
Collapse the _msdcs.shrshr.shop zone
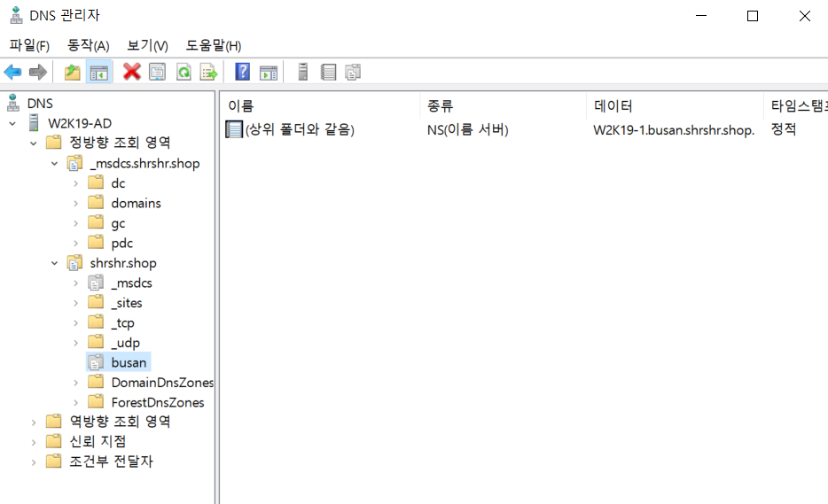(54, 164)
